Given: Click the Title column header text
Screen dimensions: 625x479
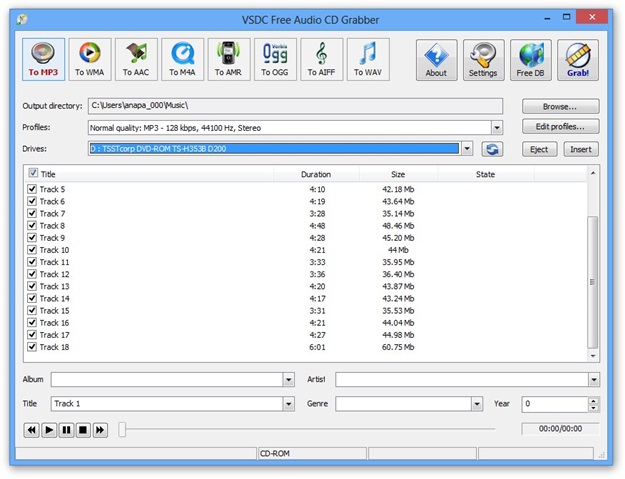Looking at the screenshot, I should click(x=48, y=175).
